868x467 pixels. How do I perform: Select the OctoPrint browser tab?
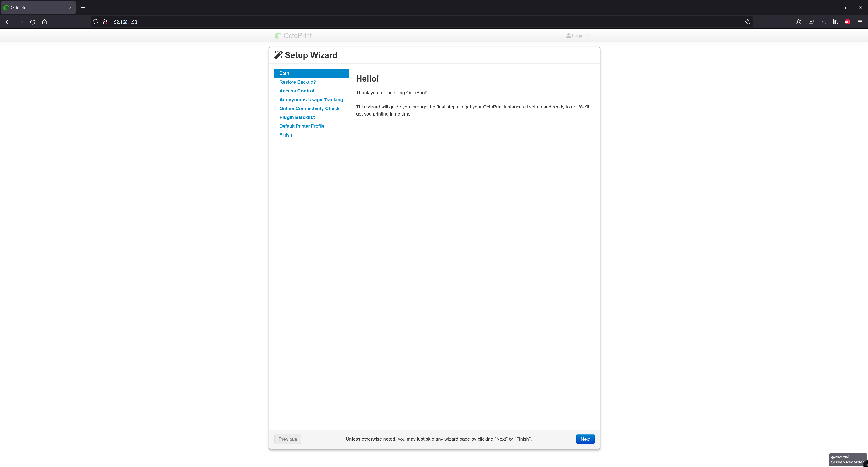click(x=38, y=7)
